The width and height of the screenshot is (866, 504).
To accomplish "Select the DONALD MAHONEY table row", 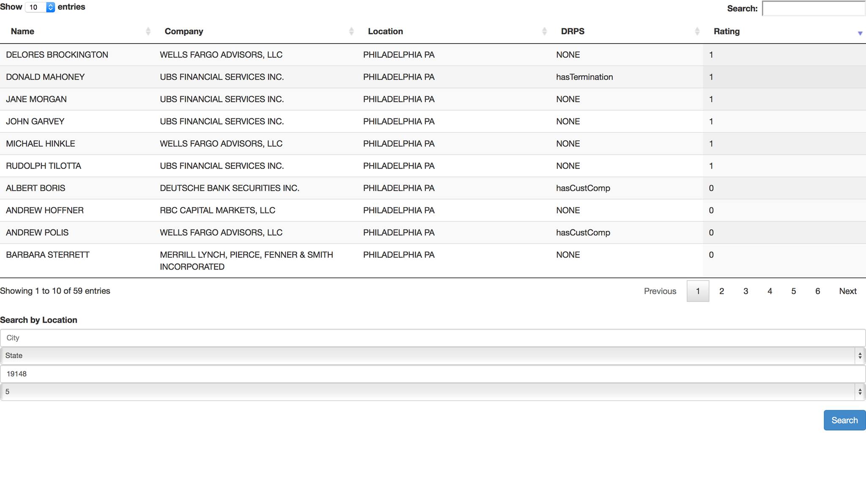I will [45, 77].
